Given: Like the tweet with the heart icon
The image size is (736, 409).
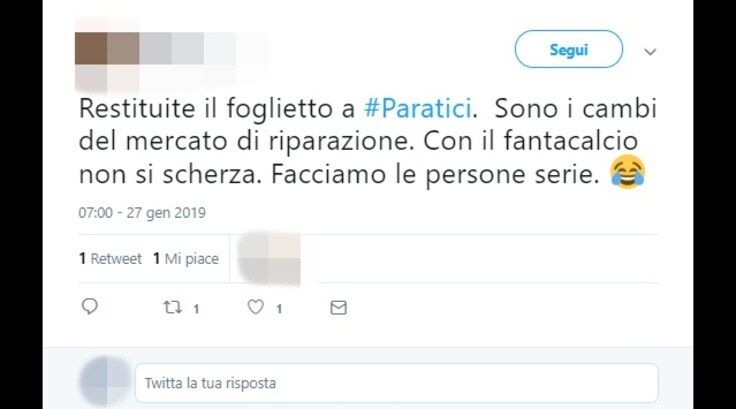Looking at the screenshot, I should [x=255, y=307].
